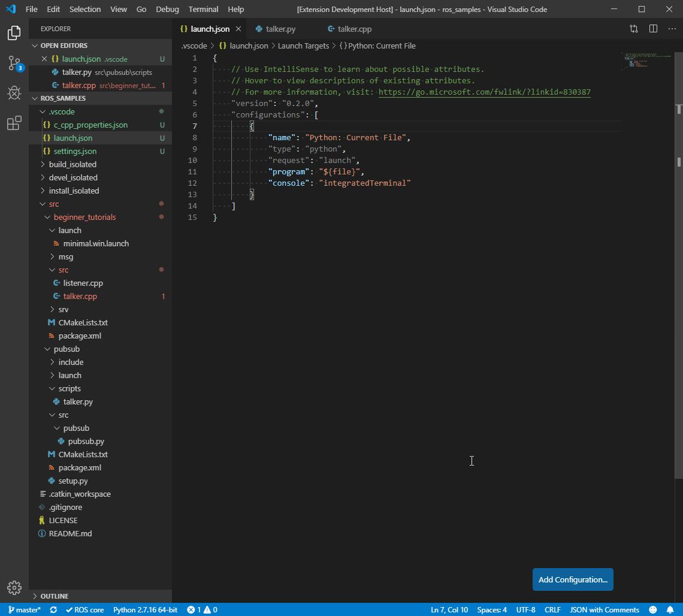Close the launch.json editor tab
Viewport: 683px width, 616px height.
(x=238, y=29)
